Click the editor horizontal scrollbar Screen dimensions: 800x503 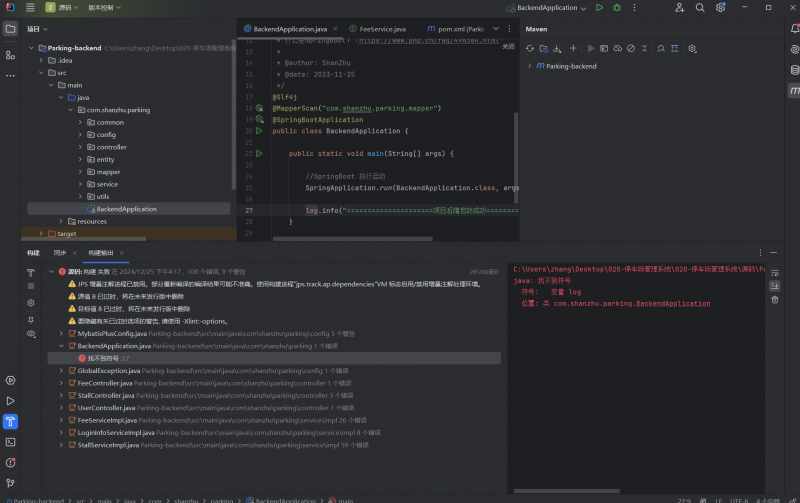(353, 239)
